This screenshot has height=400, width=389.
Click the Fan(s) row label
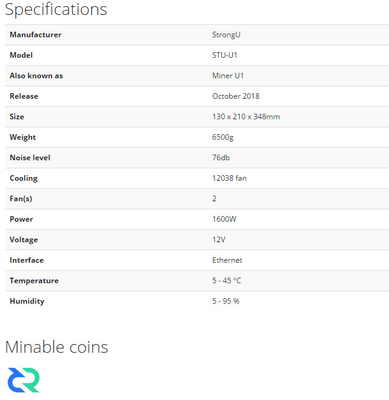coord(21,199)
